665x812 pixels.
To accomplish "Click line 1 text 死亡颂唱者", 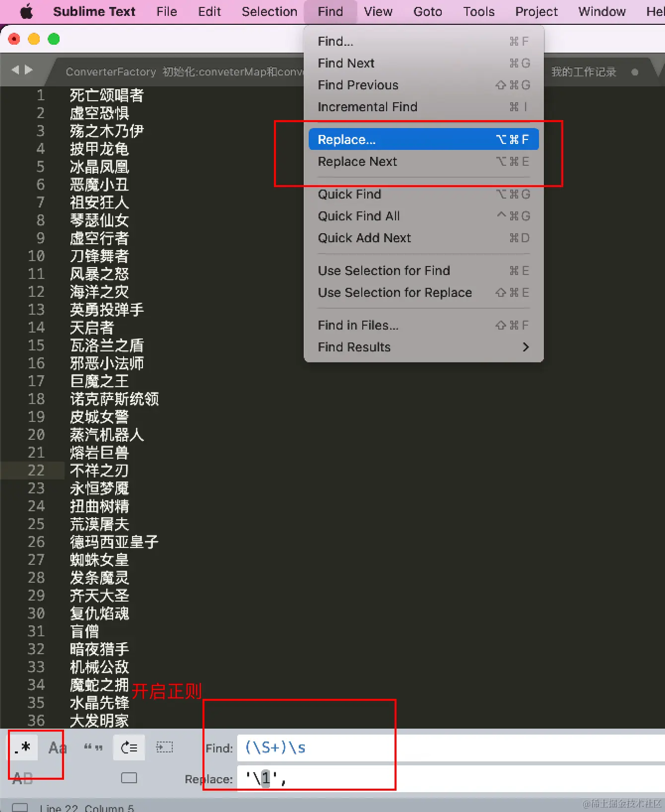I will (x=107, y=95).
